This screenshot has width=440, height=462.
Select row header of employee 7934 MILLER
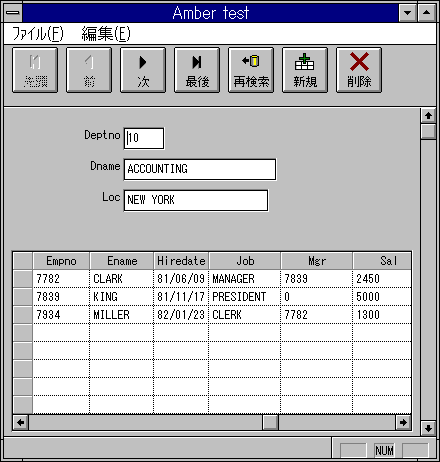tap(23, 315)
